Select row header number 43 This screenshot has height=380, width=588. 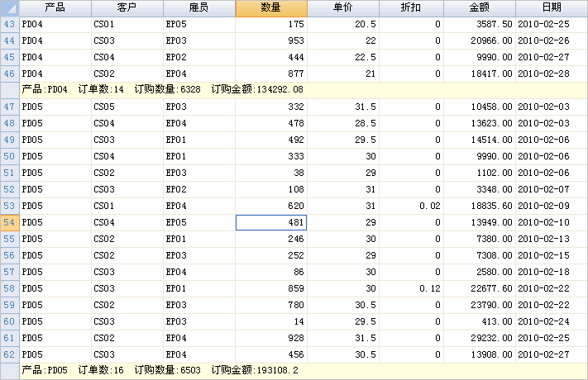(10, 25)
